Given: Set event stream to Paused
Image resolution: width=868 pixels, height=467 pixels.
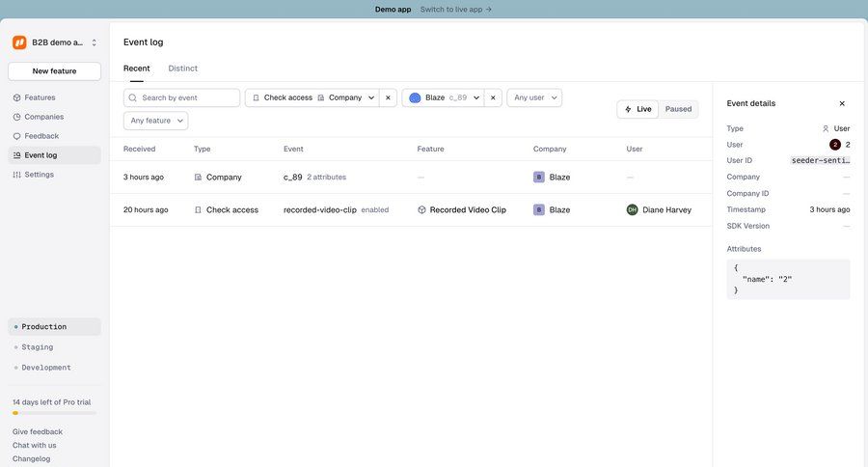Looking at the screenshot, I should click(678, 109).
